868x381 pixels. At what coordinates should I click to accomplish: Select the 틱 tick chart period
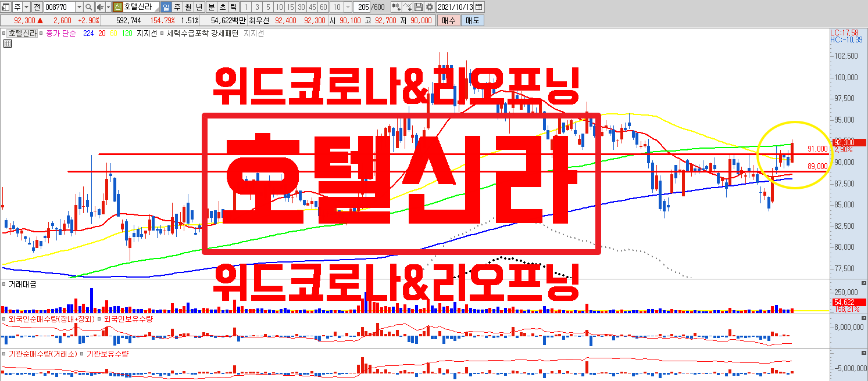[233, 7]
